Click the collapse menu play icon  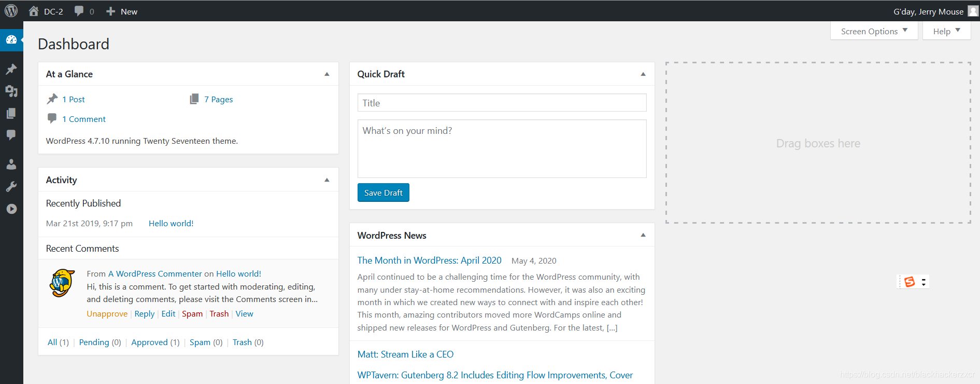tap(11, 209)
